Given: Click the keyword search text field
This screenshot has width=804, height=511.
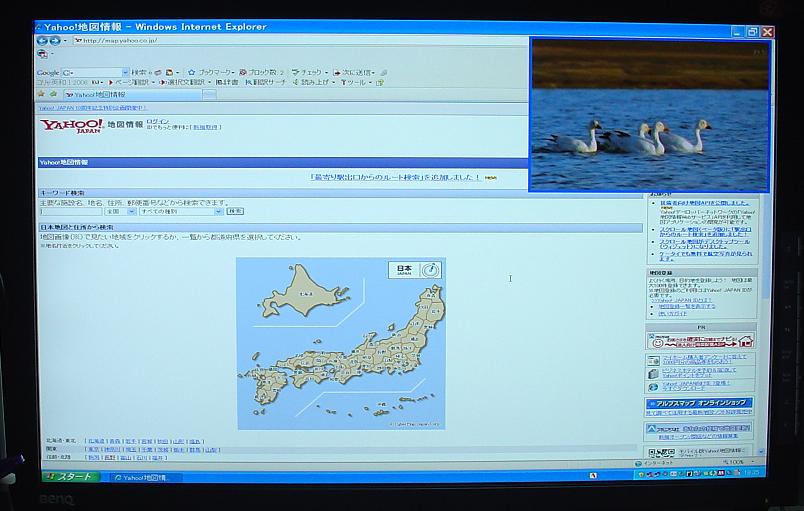Looking at the screenshot, I should click(x=71, y=211).
